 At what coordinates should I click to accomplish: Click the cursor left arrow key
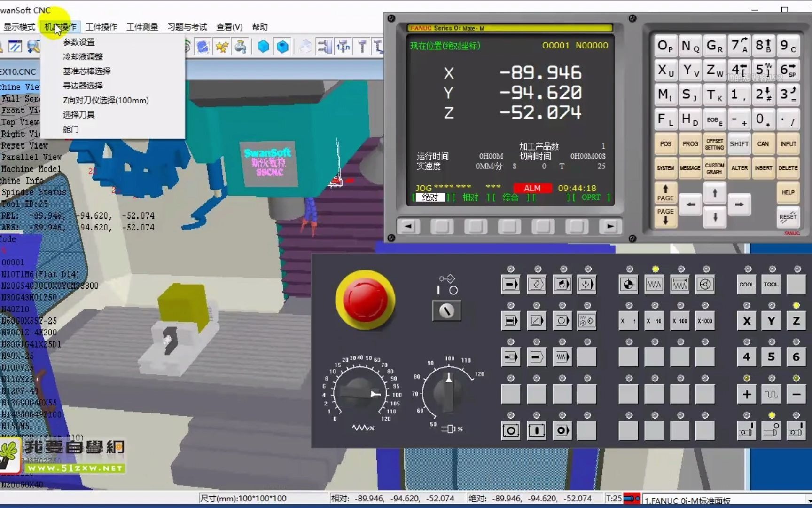click(x=690, y=205)
